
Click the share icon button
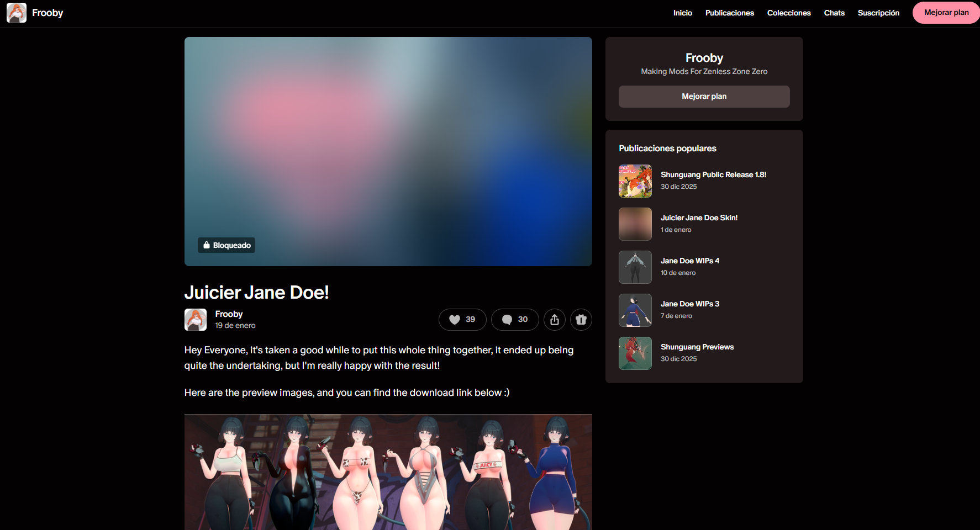555,320
